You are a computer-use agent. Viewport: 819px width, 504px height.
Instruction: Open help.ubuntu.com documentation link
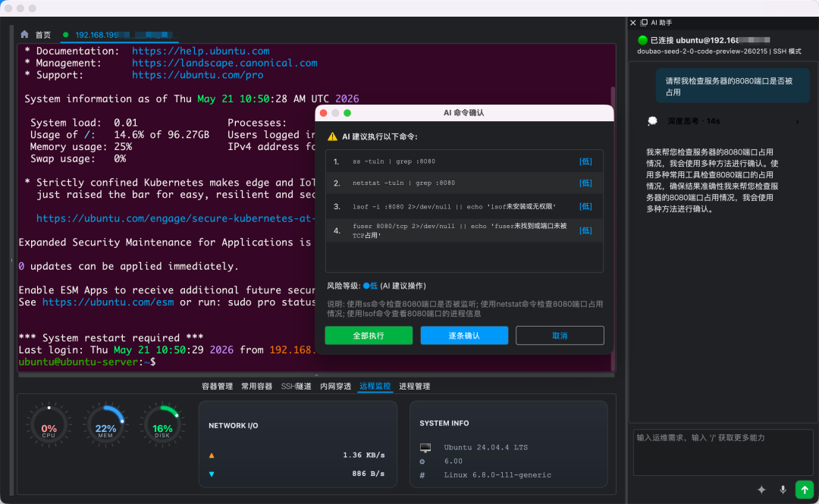(x=200, y=51)
